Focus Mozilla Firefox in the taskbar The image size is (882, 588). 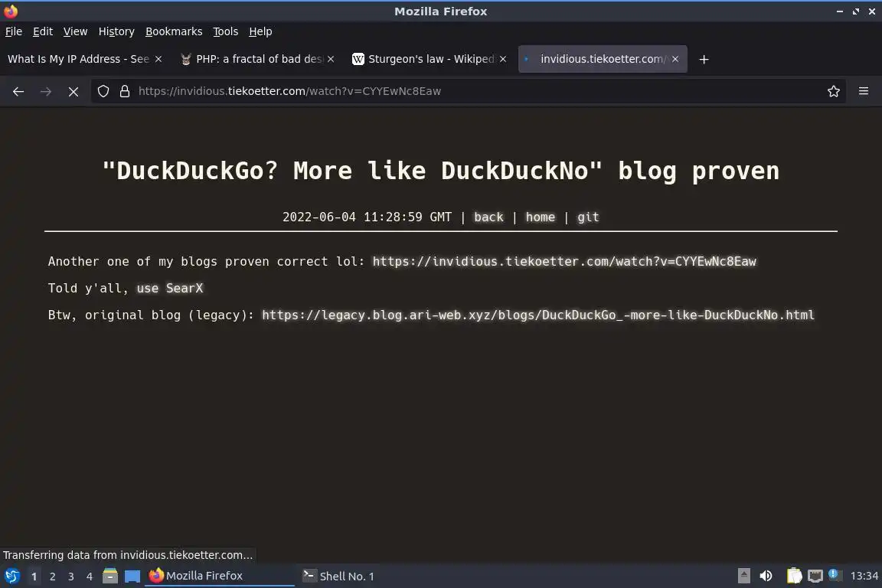pos(220,576)
